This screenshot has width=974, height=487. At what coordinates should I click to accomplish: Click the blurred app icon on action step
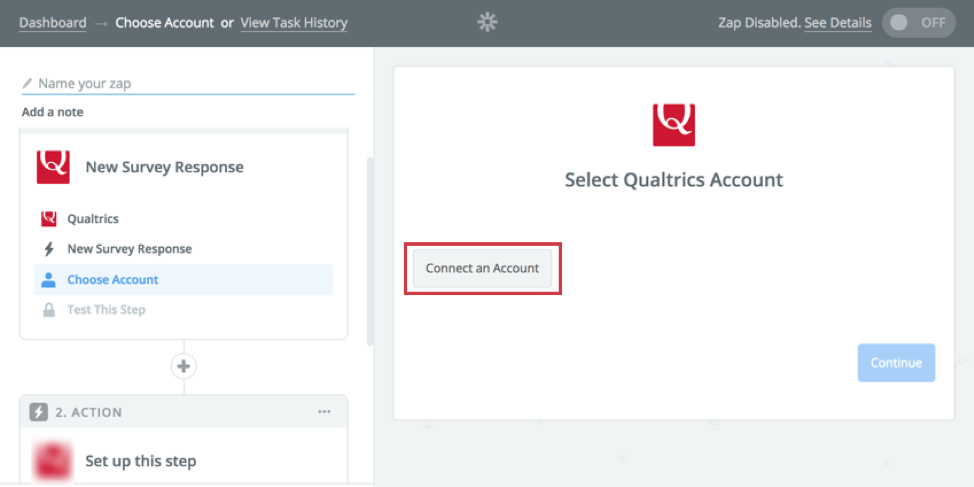(x=53, y=462)
